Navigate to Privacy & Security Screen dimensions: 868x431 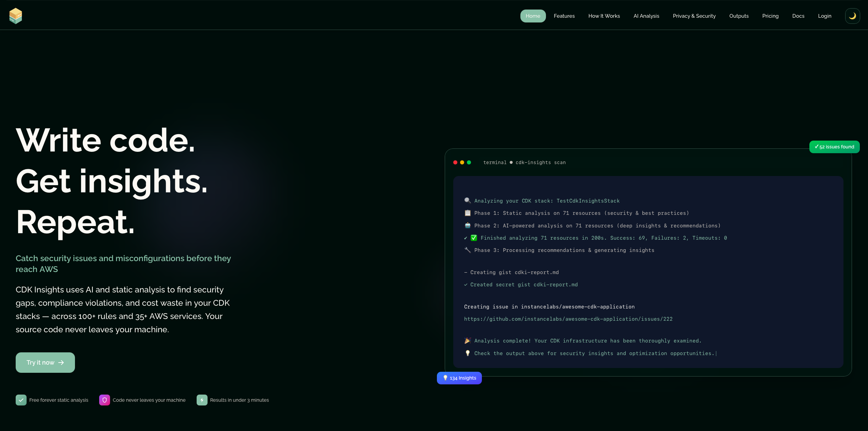[x=694, y=16]
